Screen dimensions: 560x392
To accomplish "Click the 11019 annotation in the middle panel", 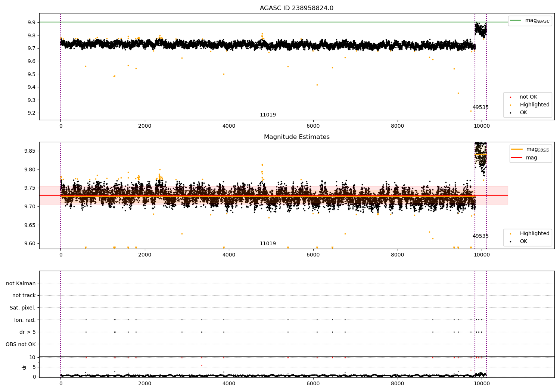I will pos(268,244).
